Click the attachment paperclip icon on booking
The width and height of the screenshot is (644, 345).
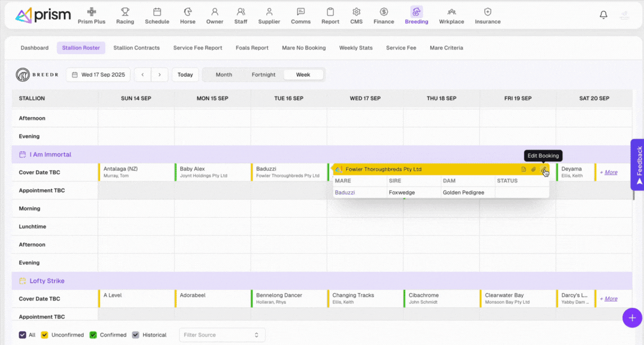click(x=534, y=170)
